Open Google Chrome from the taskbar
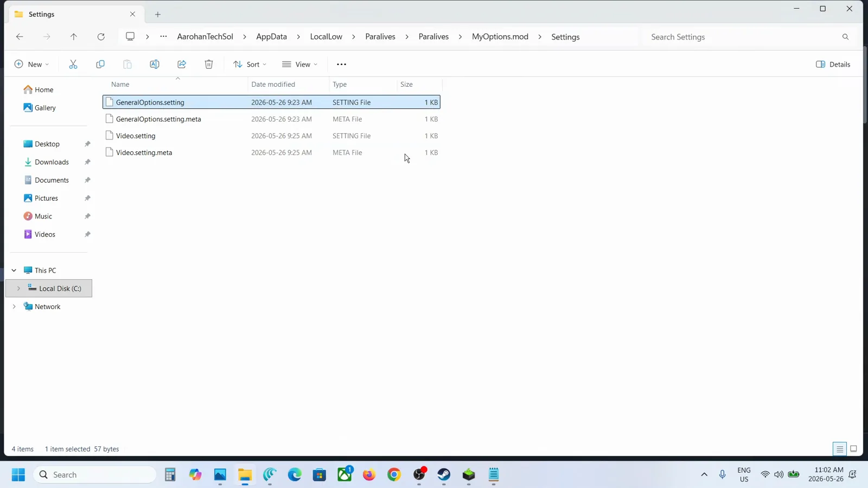The image size is (868, 488). point(394,475)
